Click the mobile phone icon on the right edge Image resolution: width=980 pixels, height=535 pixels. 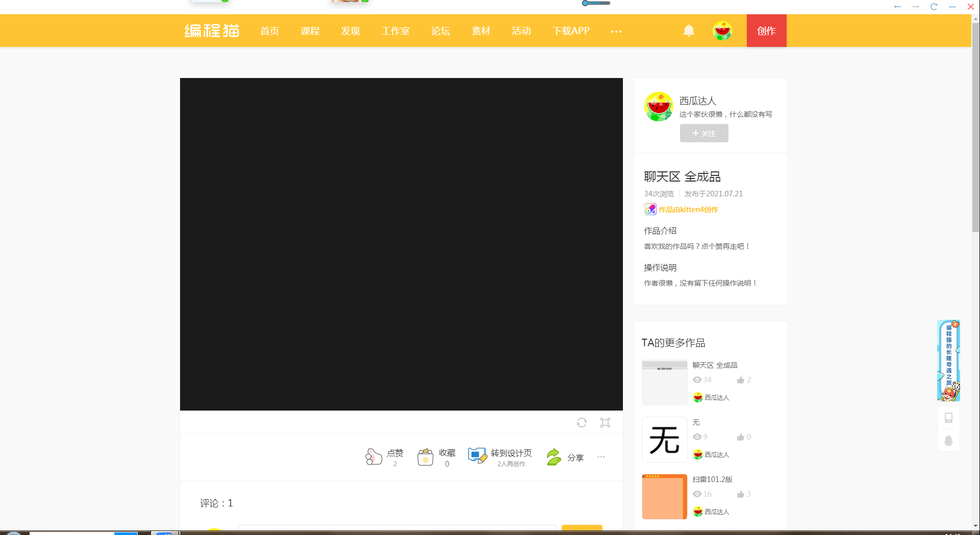[948, 418]
